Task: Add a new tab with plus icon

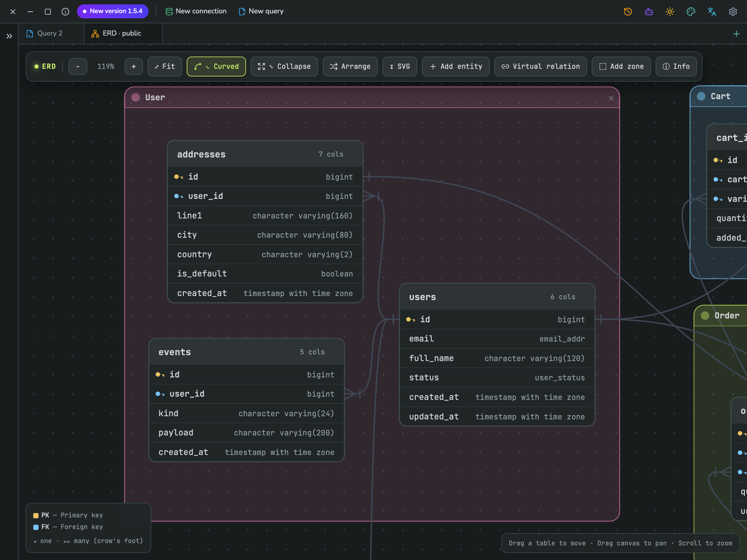Action: click(x=736, y=34)
